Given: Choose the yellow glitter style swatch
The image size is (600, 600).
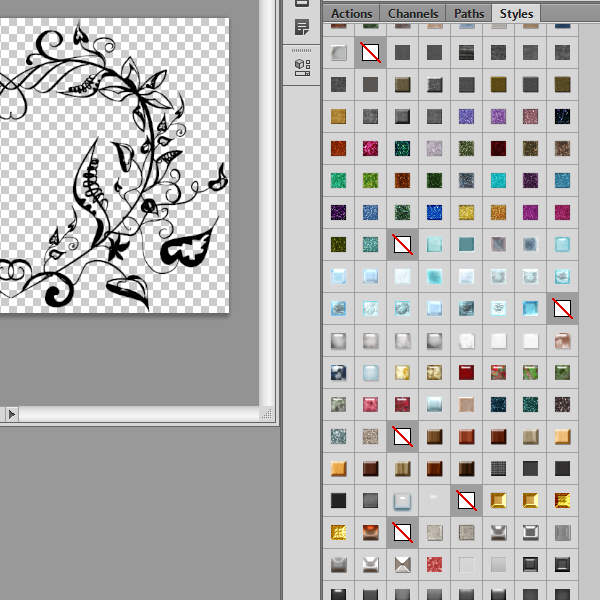Looking at the screenshot, I should coord(466,212).
